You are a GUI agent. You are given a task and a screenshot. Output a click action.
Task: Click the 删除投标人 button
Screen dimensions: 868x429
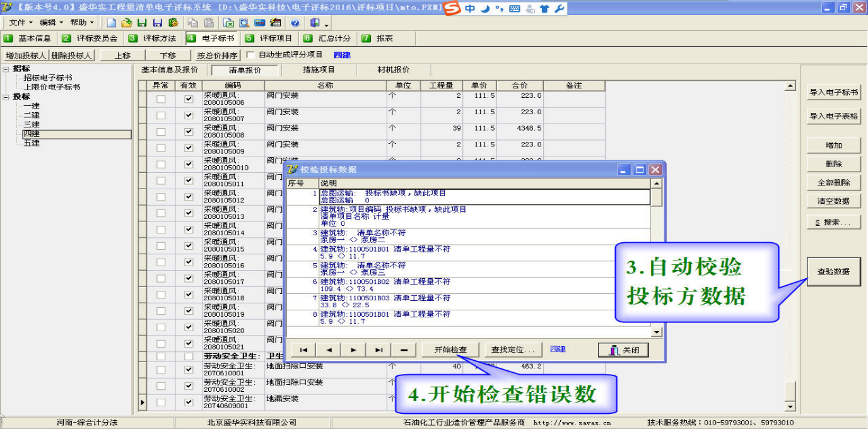(x=72, y=56)
